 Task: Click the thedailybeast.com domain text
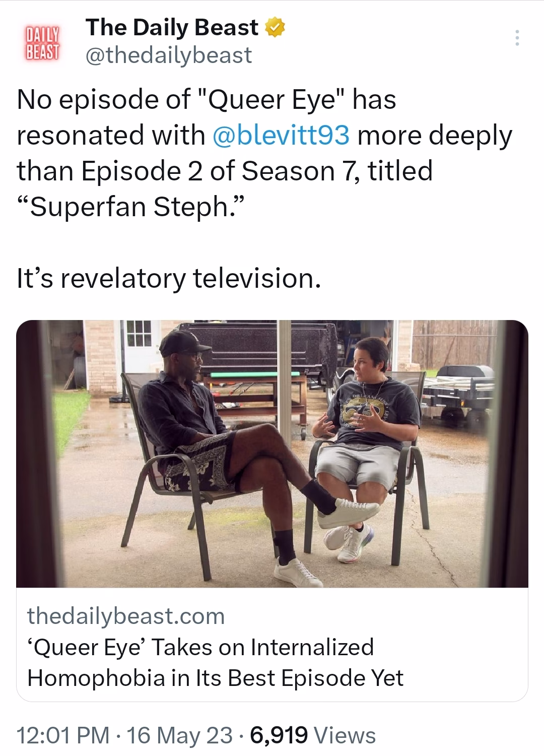[126, 616]
